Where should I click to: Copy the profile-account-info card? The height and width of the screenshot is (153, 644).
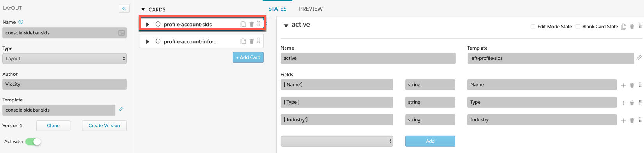click(x=243, y=41)
